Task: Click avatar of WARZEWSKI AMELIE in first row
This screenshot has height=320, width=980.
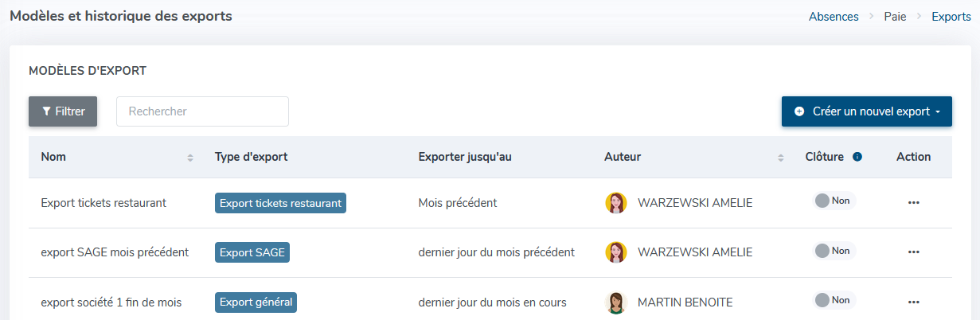Action: (x=616, y=203)
